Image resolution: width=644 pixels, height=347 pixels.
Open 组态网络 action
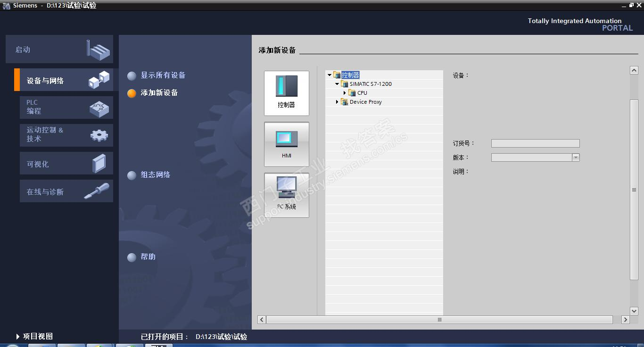(156, 174)
